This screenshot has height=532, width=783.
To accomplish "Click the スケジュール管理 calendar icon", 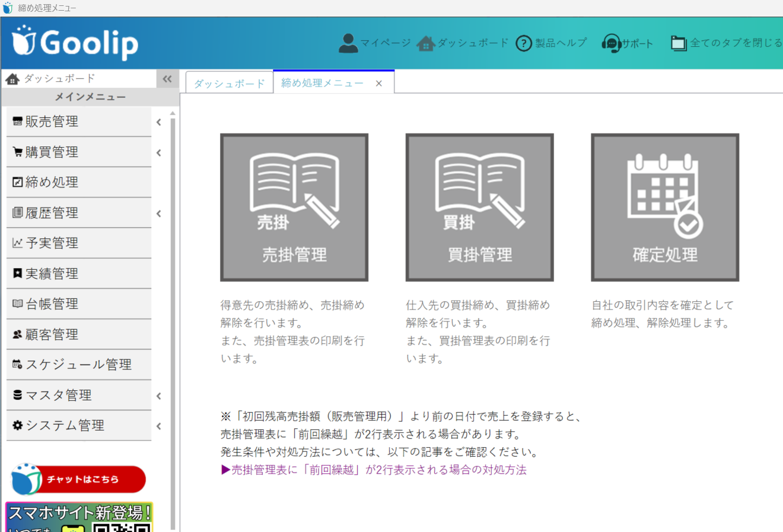I will 18,365.
